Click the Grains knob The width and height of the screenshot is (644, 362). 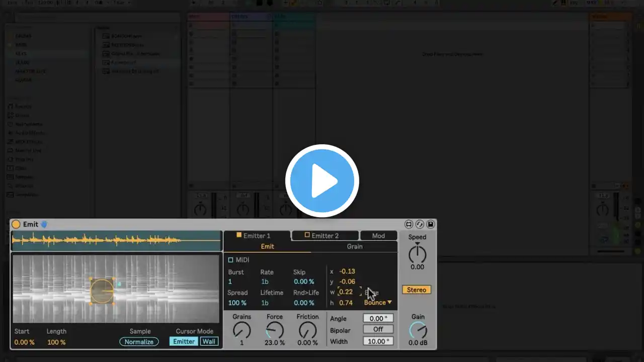[242, 330]
